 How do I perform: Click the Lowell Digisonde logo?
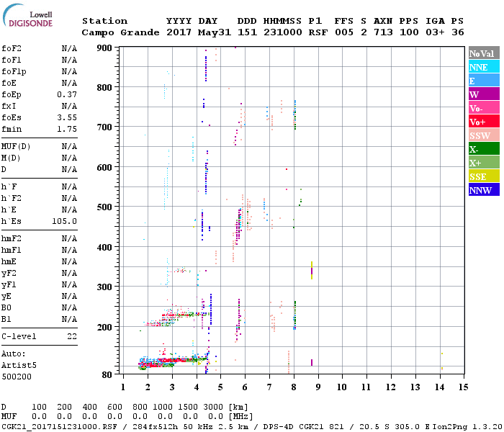[28, 15]
